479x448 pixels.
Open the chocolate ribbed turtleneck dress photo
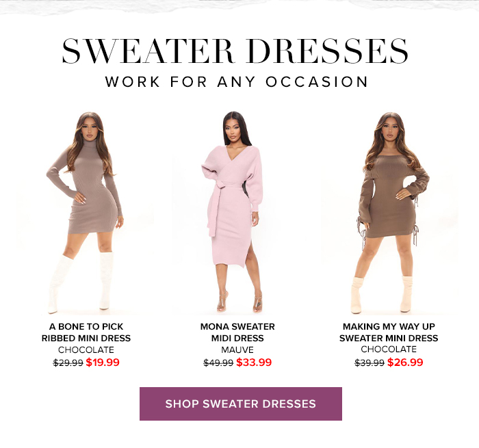[86, 213]
